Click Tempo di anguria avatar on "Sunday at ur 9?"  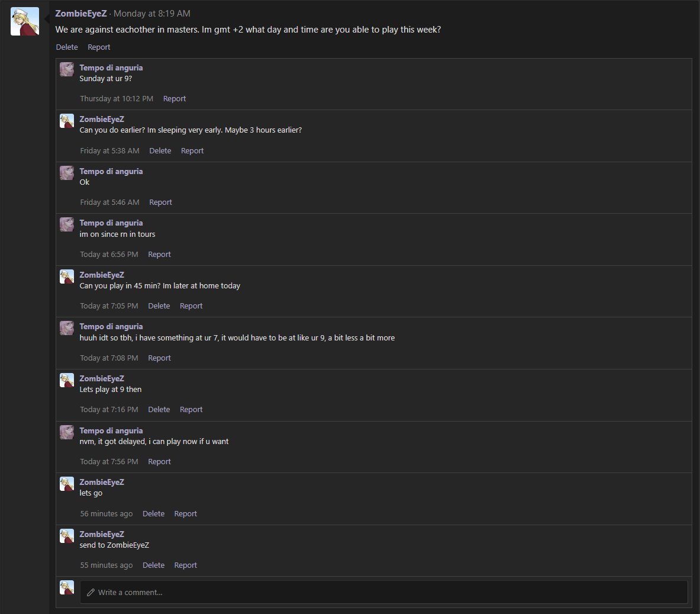click(x=67, y=69)
